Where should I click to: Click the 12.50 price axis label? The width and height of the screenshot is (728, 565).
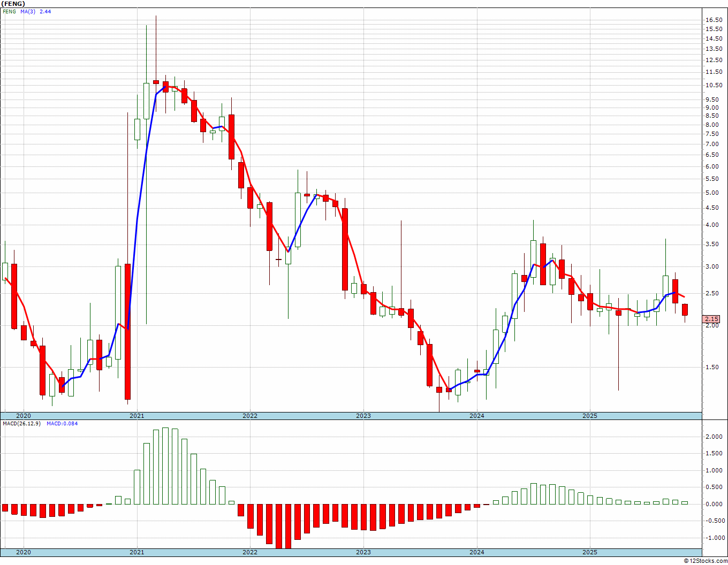(714, 60)
